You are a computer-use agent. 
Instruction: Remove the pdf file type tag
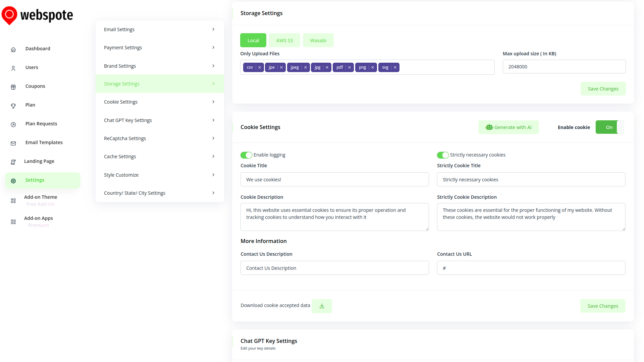pyautogui.click(x=350, y=67)
